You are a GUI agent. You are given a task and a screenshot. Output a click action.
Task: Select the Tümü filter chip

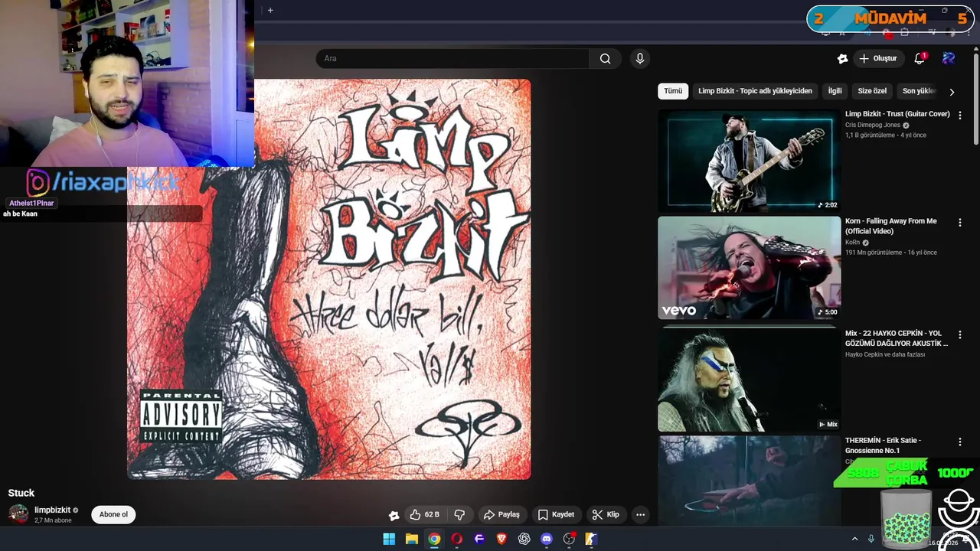point(673,91)
